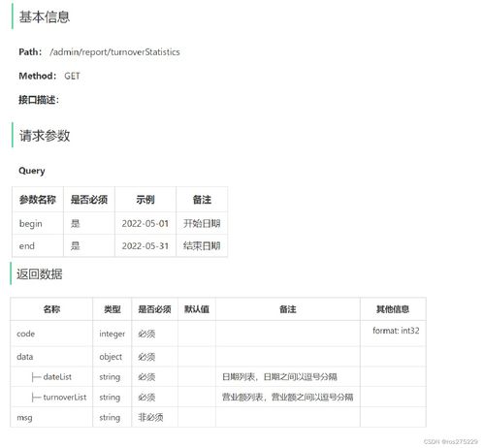This screenshot has height=448, width=484.
Task: Click the 开始日期 remark cell
Action: (x=202, y=223)
